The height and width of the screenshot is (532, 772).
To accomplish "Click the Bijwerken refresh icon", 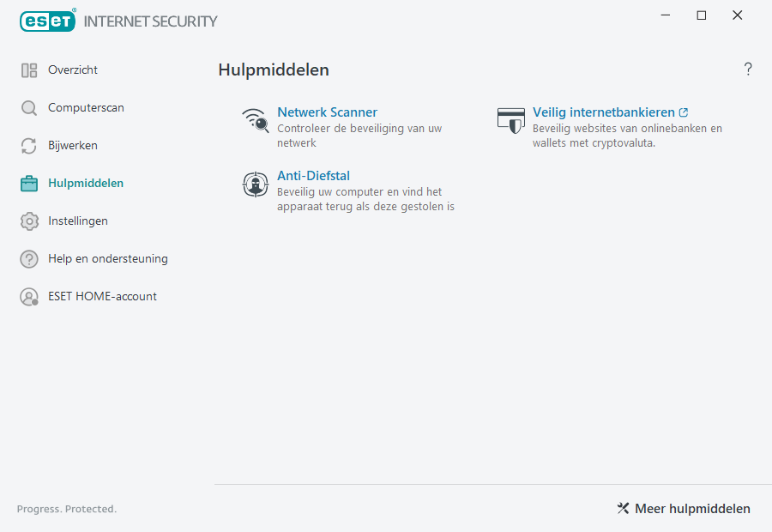I will [28, 145].
